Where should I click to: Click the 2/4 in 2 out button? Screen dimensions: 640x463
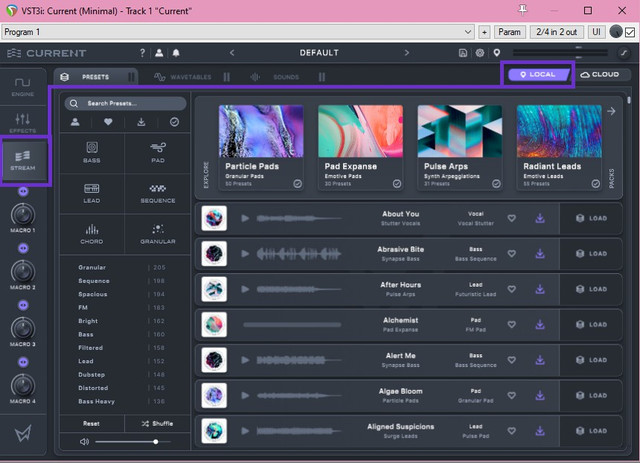click(557, 32)
